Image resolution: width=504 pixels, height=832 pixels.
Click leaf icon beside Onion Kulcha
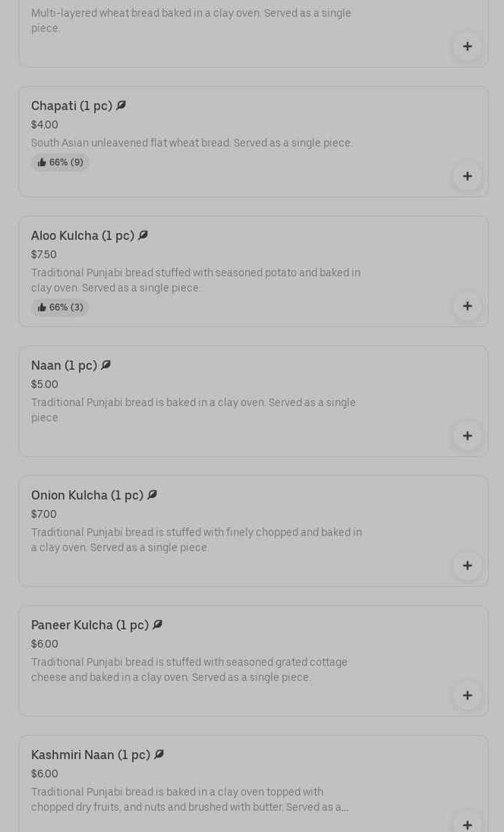coord(153,494)
